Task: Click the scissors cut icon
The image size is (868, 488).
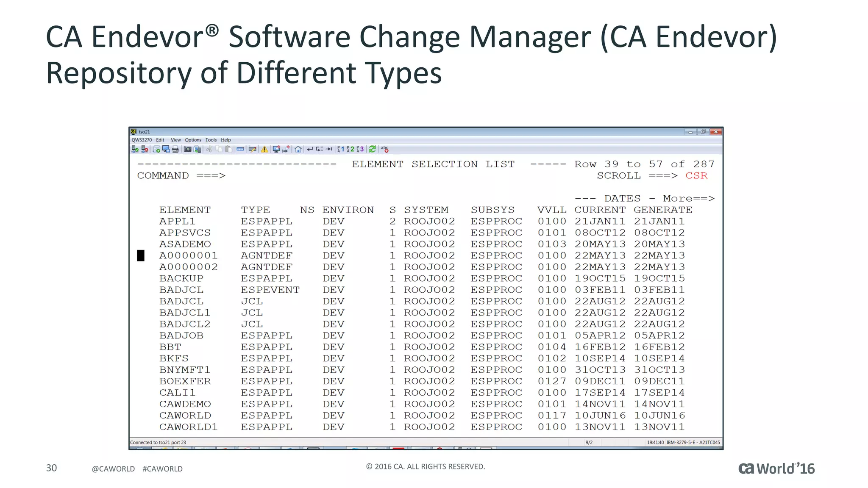Action: coord(209,149)
